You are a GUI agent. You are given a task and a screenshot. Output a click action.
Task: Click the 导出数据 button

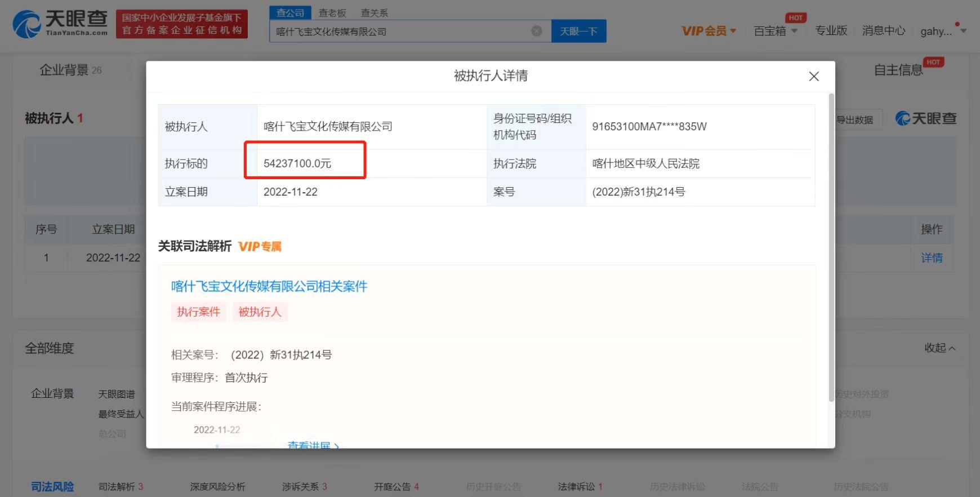855,119
